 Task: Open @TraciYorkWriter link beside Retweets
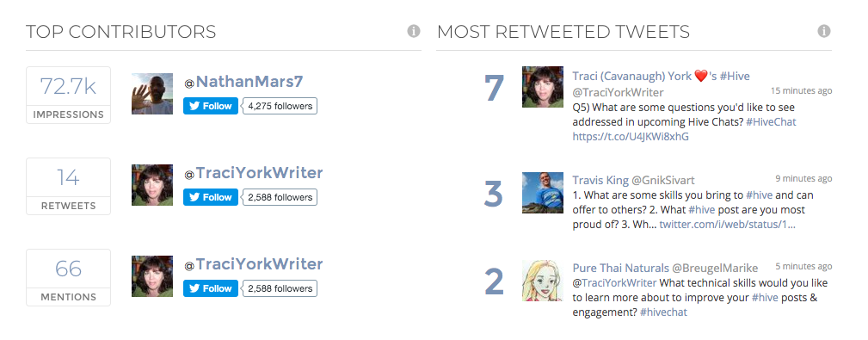click(254, 173)
